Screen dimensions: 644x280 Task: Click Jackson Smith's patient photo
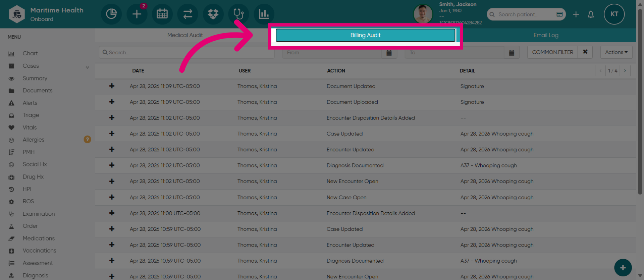coord(423,14)
